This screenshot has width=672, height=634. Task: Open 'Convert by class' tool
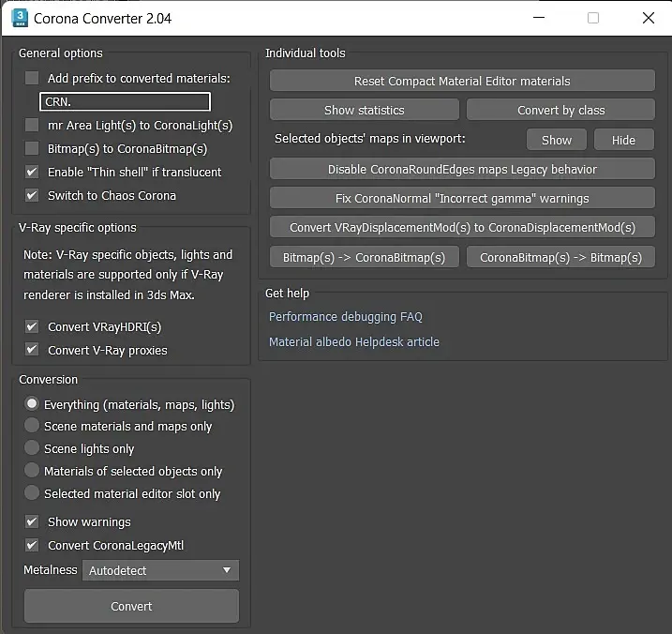pos(560,110)
